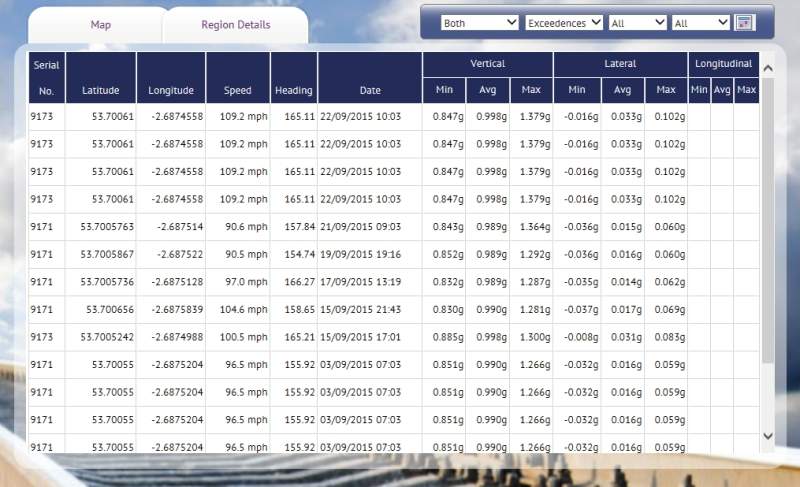Open the All dropdown right of Exceedences
Screen dimensions: 800x487
tap(637, 22)
